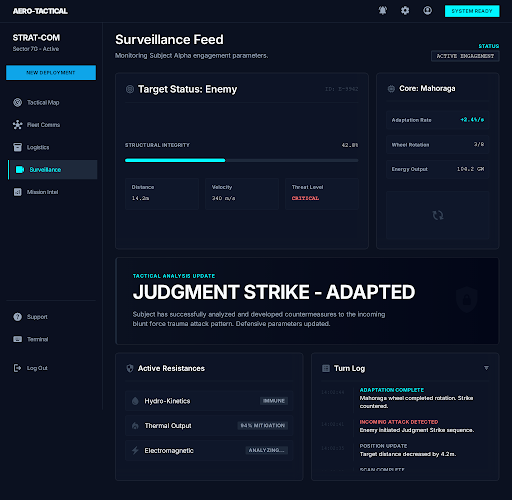
Task: Click the Wheel Rotation row
Action: [438, 145]
